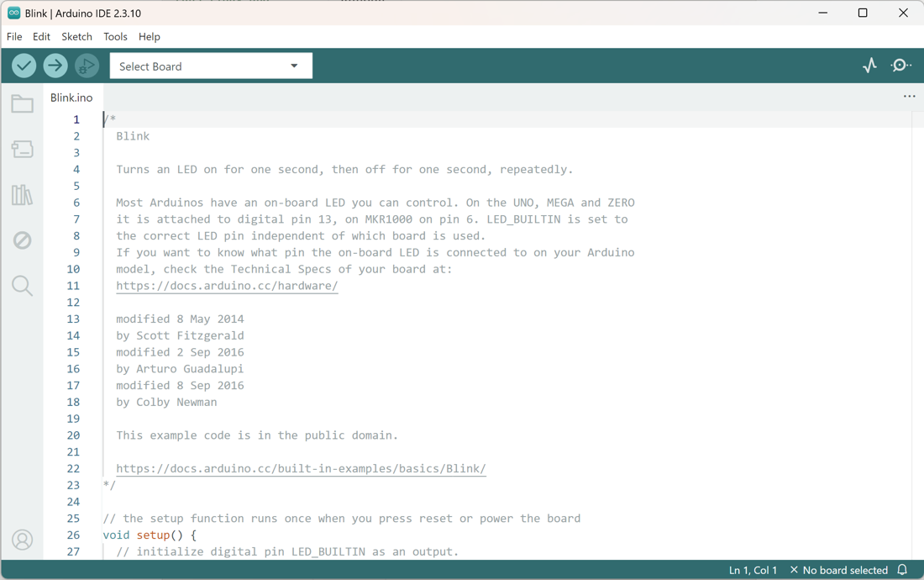This screenshot has width=924, height=580.
Task: Open the Serial Monitor
Action: 900,66
